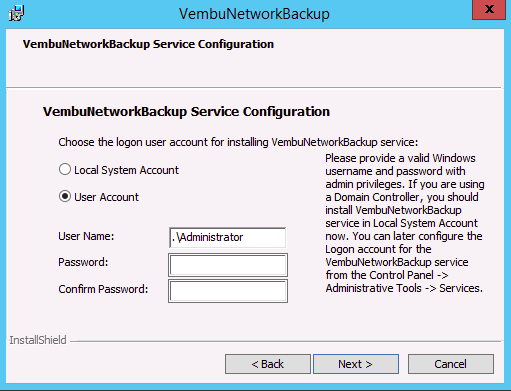Click the InstallShield label text
The height and width of the screenshot is (391, 511).
point(38,340)
